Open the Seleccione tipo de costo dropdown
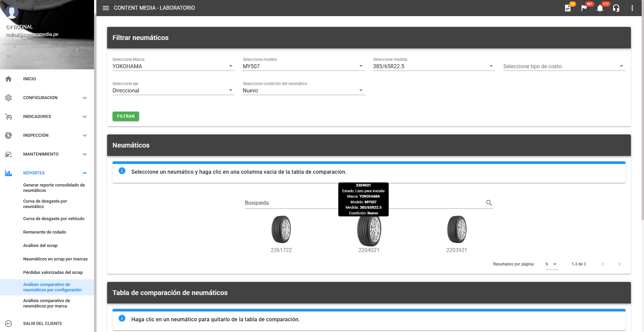Viewport: 644px width, 332px height. [564, 66]
